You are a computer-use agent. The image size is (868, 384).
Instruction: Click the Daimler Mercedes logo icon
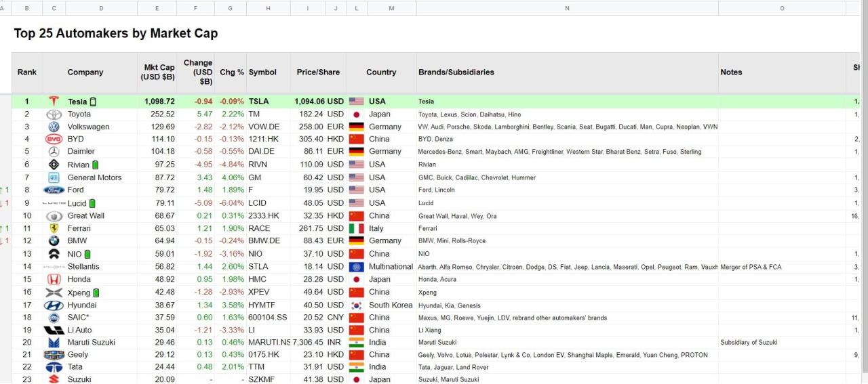click(x=54, y=152)
